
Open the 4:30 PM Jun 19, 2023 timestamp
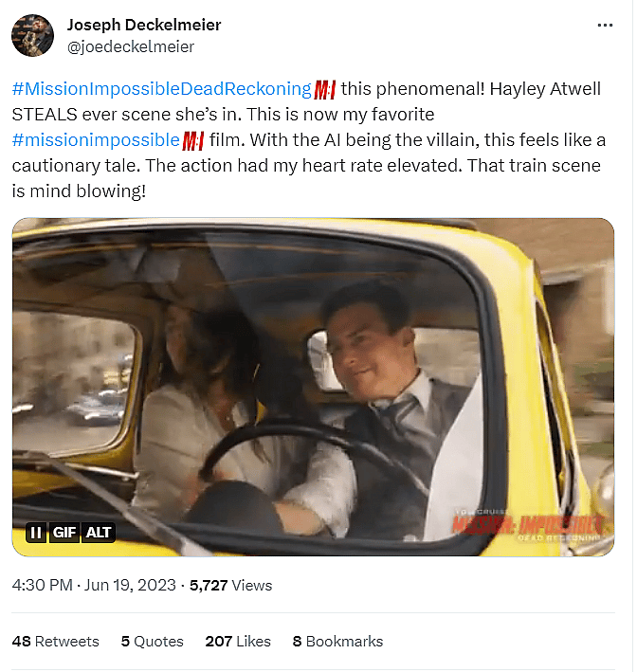click(94, 585)
